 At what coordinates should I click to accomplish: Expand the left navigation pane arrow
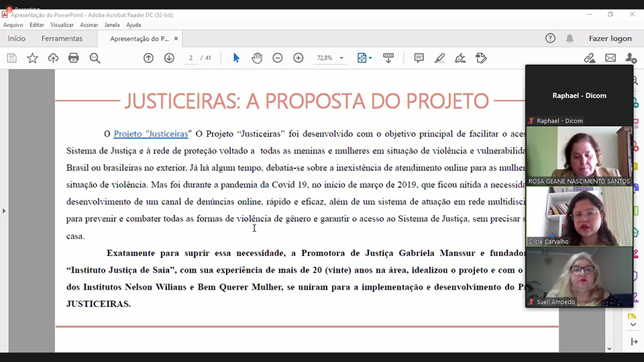[4, 211]
